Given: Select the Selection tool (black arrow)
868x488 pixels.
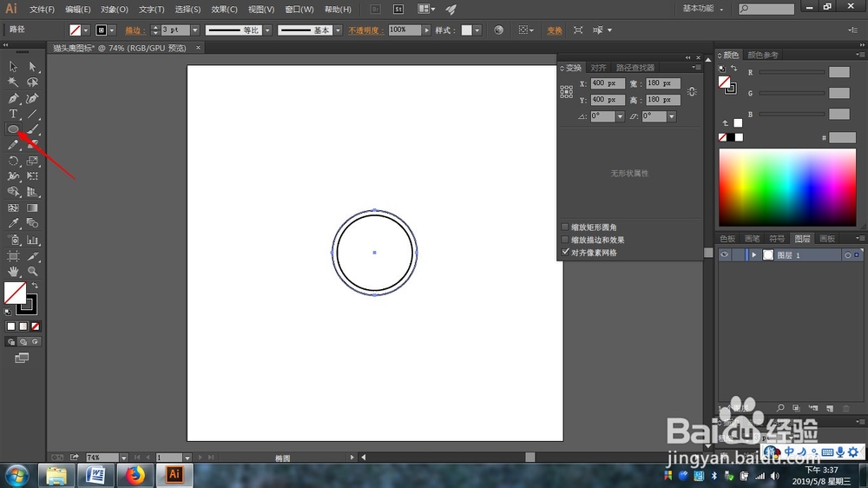Looking at the screenshot, I should coord(13,67).
